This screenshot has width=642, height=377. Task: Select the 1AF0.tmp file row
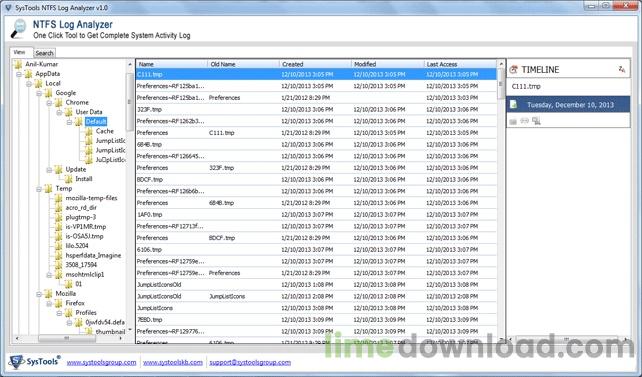tap(316, 214)
